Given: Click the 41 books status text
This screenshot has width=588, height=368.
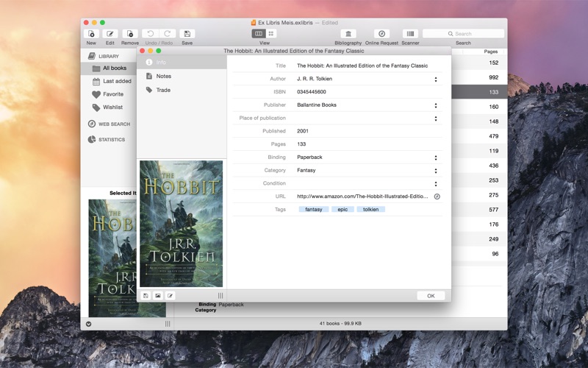Looking at the screenshot, I should point(340,323).
